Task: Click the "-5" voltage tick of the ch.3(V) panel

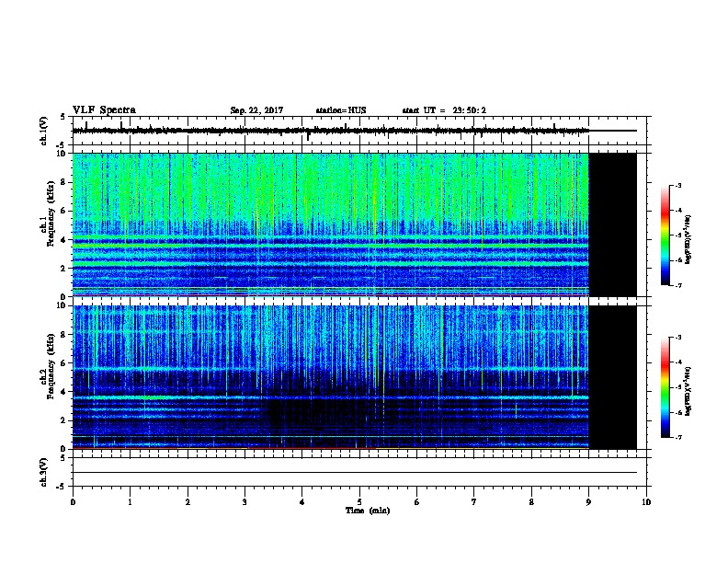Action: coord(62,487)
